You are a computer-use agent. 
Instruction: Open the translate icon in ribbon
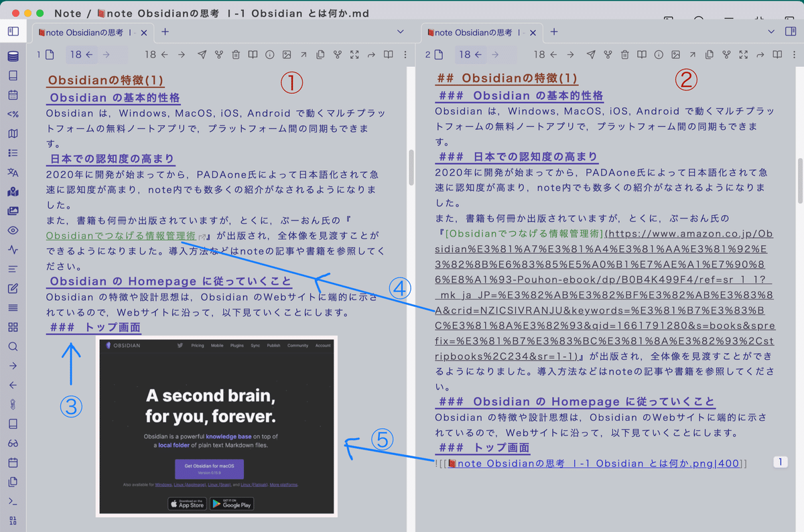[x=13, y=173]
